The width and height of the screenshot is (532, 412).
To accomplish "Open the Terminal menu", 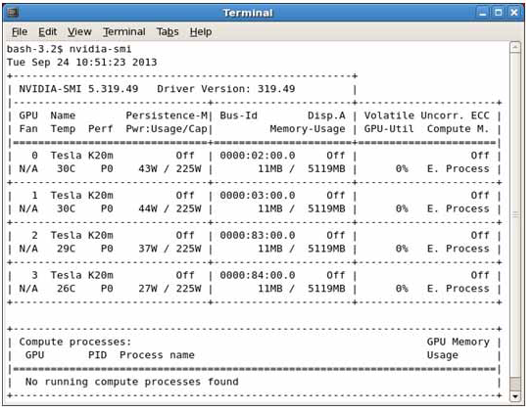I will click(x=124, y=32).
